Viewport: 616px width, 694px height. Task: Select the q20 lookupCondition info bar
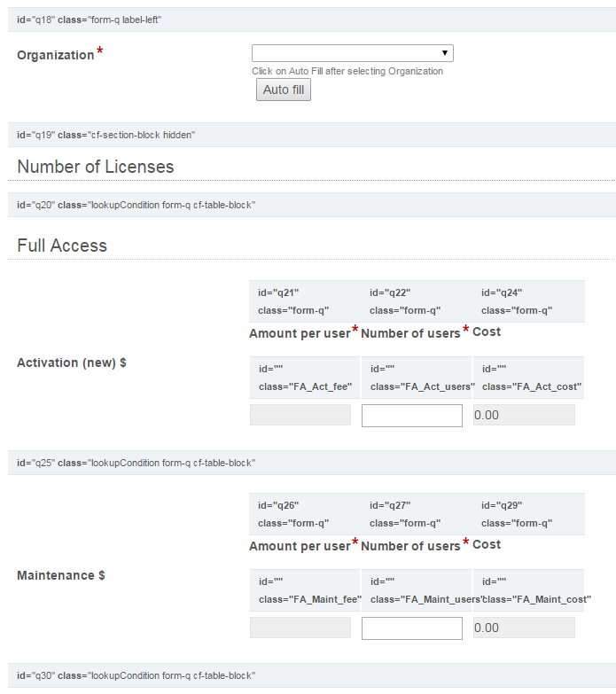pyautogui.click(x=136, y=205)
